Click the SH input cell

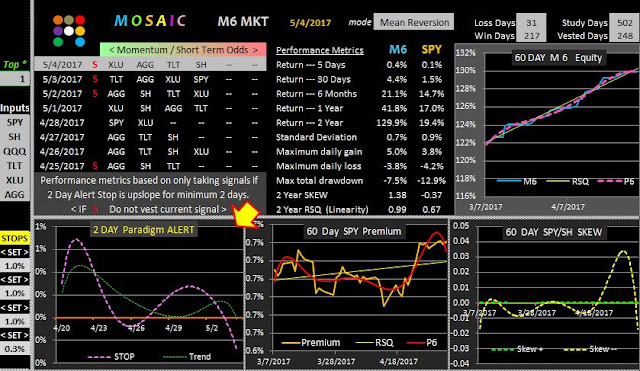point(15,137)
